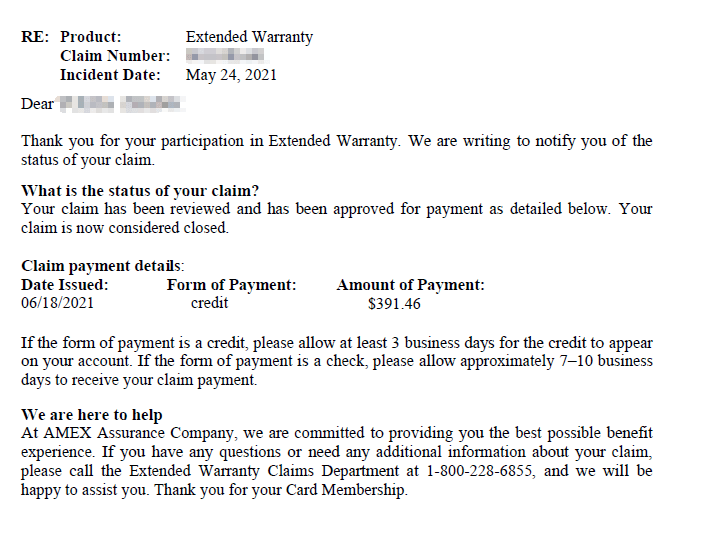Viewport: 709px width, 539px height.
Task: Click the blurred claim number value
Action: coord(225,56)
